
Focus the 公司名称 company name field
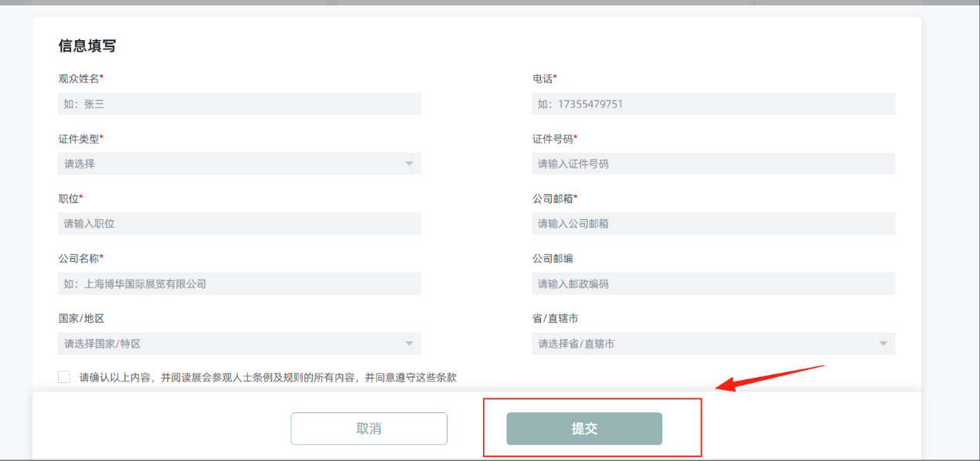coord(240,283)
